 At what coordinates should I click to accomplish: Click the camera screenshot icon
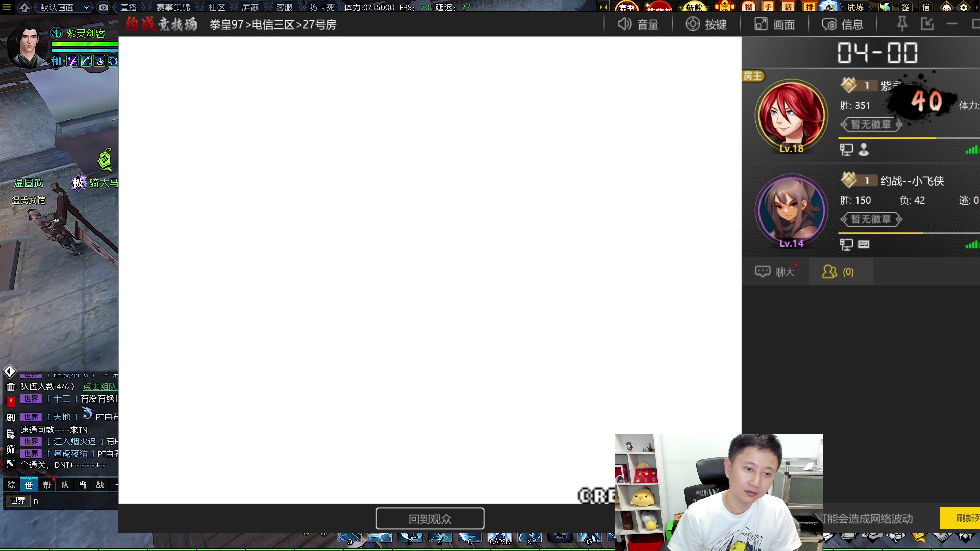103,7
